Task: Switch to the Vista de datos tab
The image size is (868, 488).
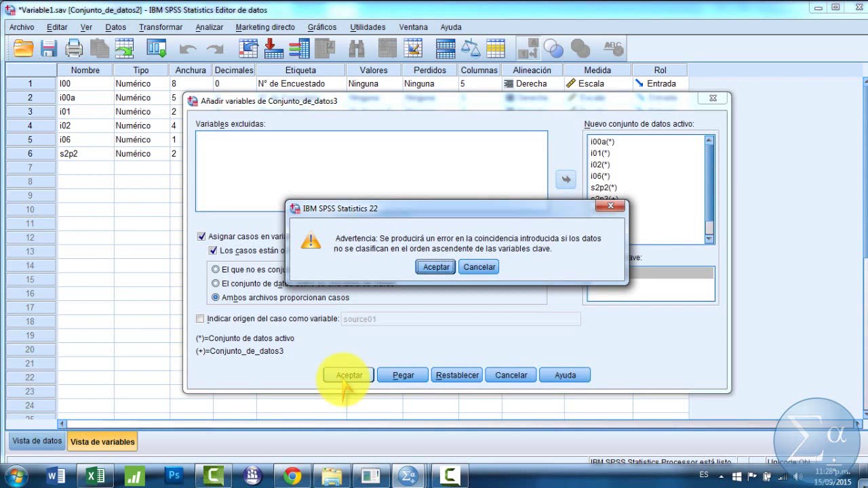Action: tap(37, 441)
